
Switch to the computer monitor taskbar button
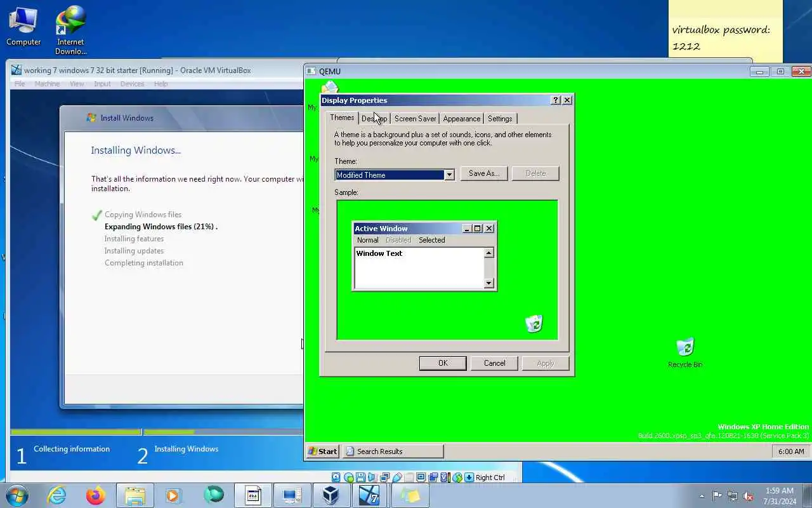tap(292, 495)
